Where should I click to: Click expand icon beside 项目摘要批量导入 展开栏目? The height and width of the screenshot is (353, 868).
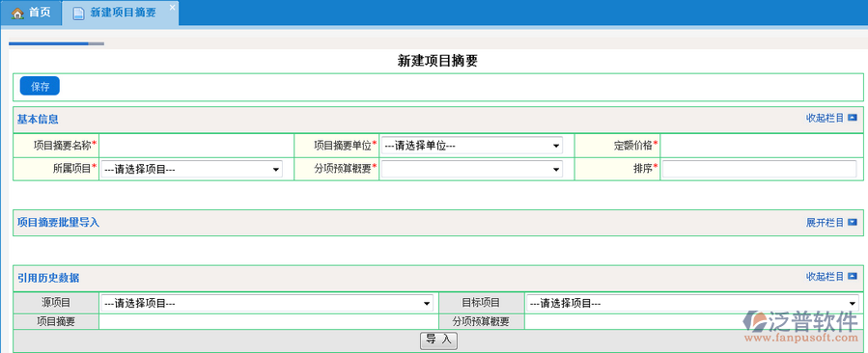click(x=852, y=223)
